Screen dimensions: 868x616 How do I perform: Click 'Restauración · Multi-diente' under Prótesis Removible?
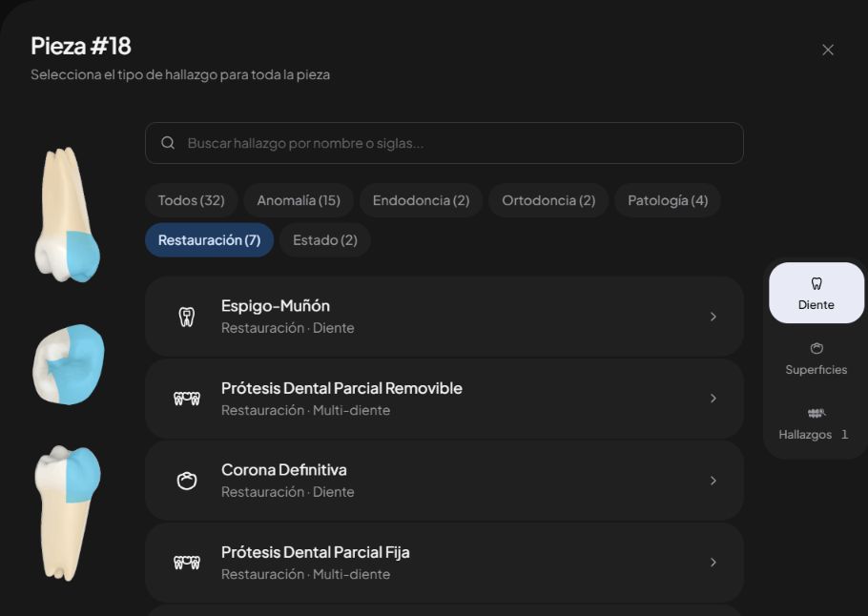pyautogui.click(x=305, y=410)
